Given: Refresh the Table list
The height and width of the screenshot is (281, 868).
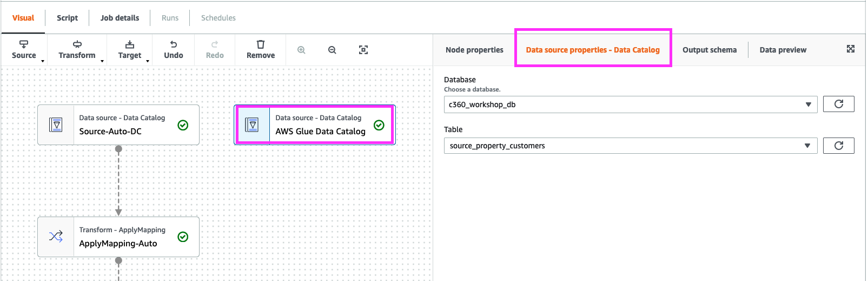Looking at the screenshot, I should 838,146.
